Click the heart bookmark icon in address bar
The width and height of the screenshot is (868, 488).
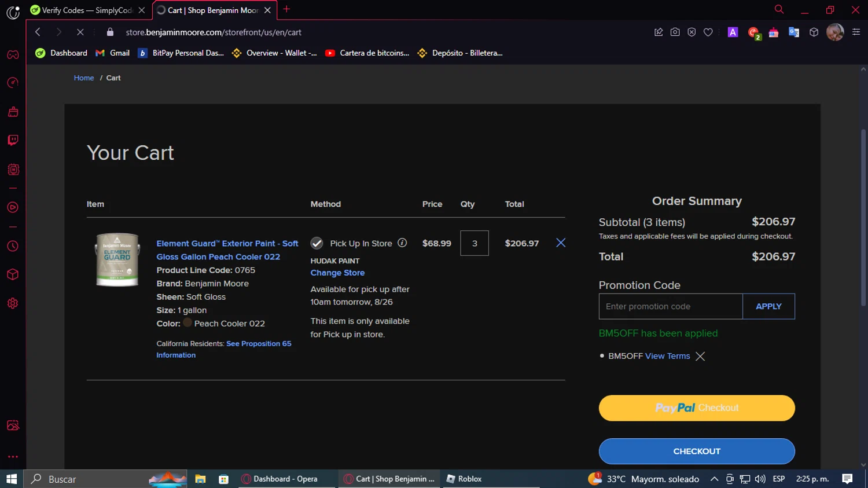pos(708,32)
